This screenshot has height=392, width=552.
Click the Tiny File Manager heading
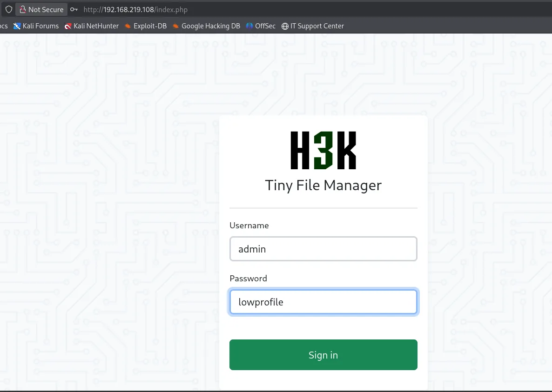[323, 185]
